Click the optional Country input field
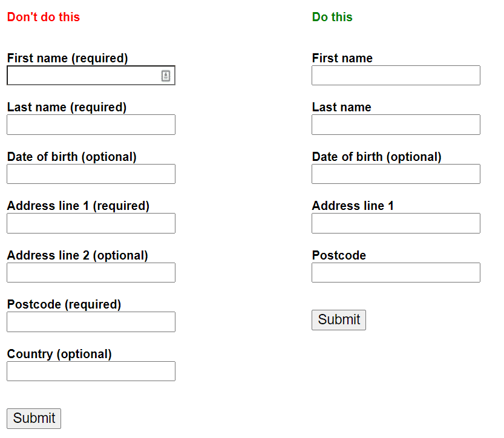Image resolution: width=504 pixels, height=438 pixels. (91, 371)
